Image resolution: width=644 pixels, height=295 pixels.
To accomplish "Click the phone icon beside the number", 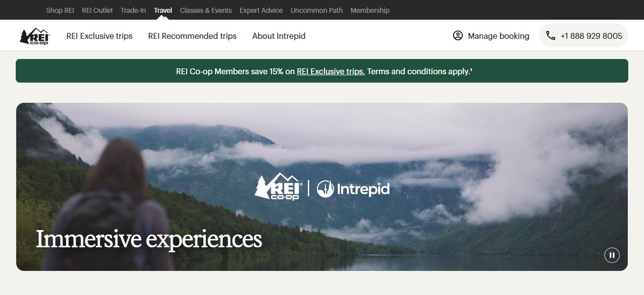I will click(551, 35).
